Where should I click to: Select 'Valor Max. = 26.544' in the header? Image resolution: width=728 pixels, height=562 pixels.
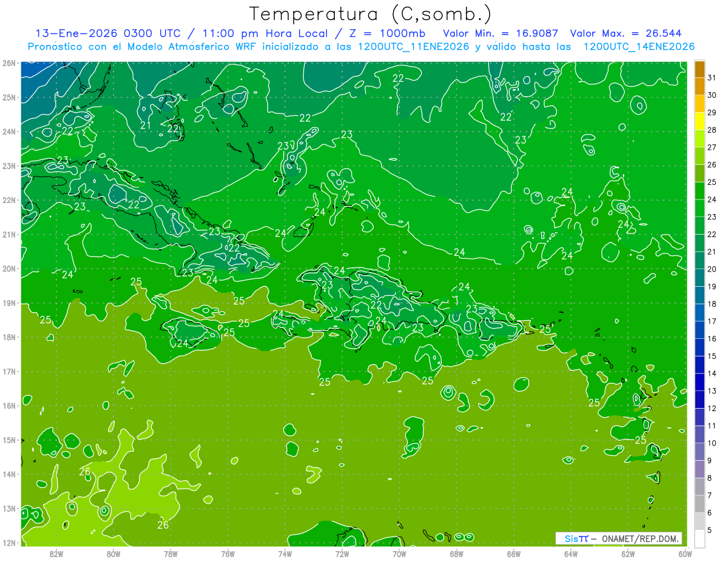pos(626,33)
